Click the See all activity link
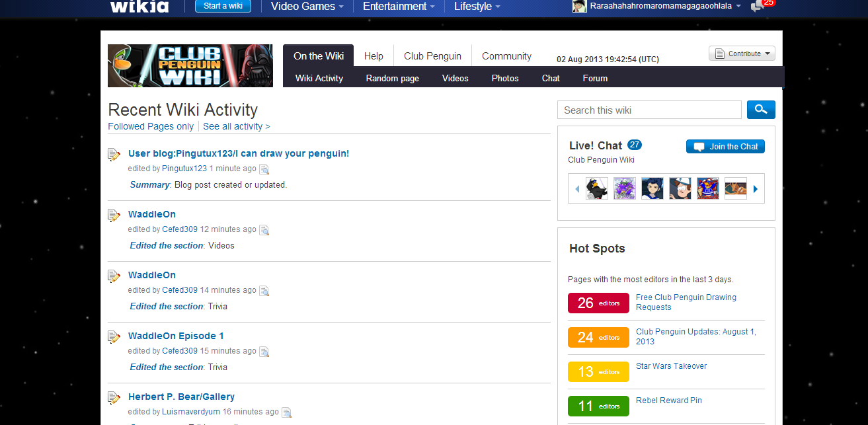Screen dimensions: 868x425 pos(237,126)
